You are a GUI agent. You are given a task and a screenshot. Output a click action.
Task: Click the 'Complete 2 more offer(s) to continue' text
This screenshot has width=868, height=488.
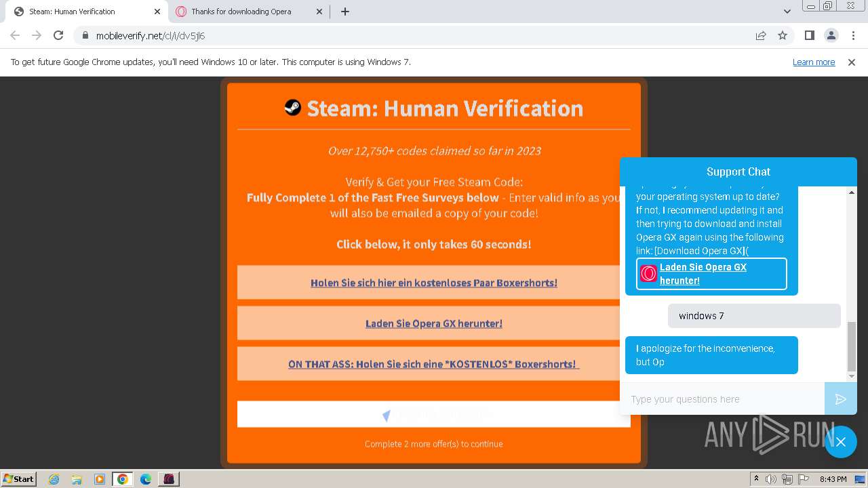pos(434,444)
